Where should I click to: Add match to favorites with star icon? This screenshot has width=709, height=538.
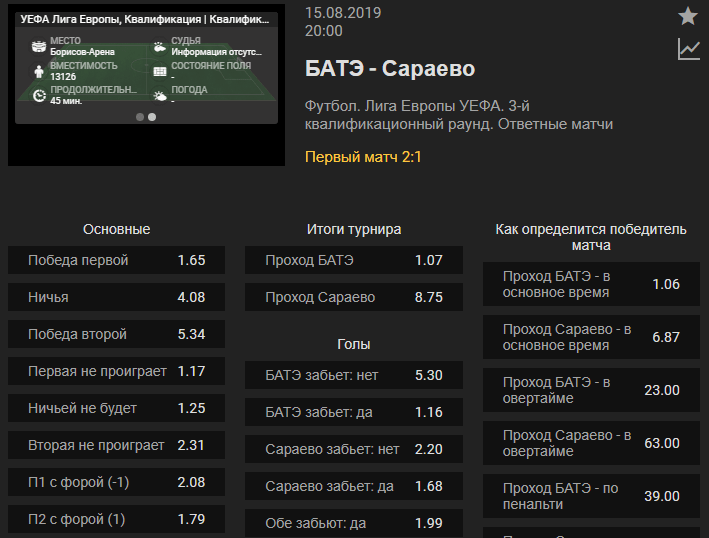[688, 16]
